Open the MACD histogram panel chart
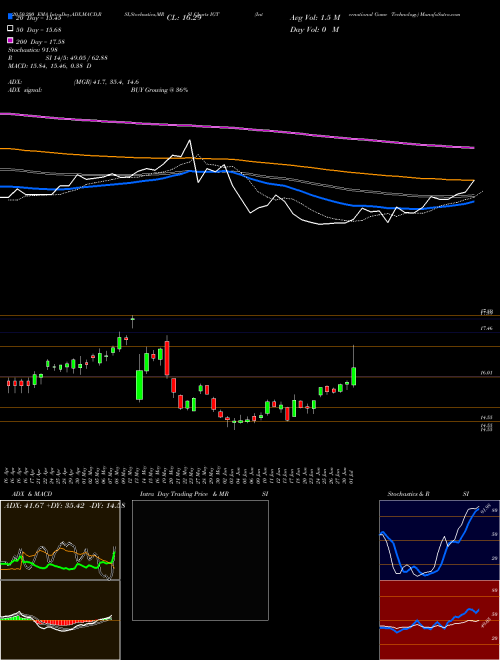This screenshot has width=500, height=660. tap(60, 620)
